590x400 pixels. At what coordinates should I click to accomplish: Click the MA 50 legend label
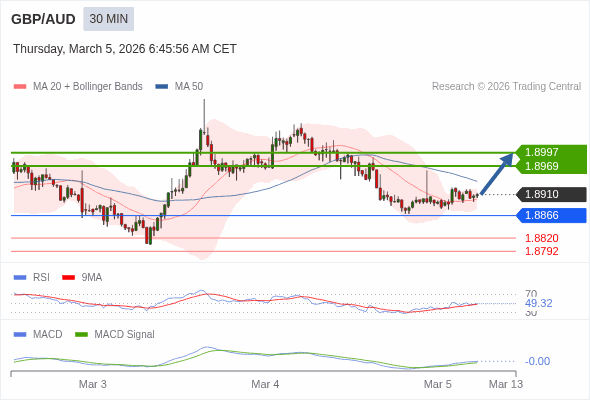[189, 87]
